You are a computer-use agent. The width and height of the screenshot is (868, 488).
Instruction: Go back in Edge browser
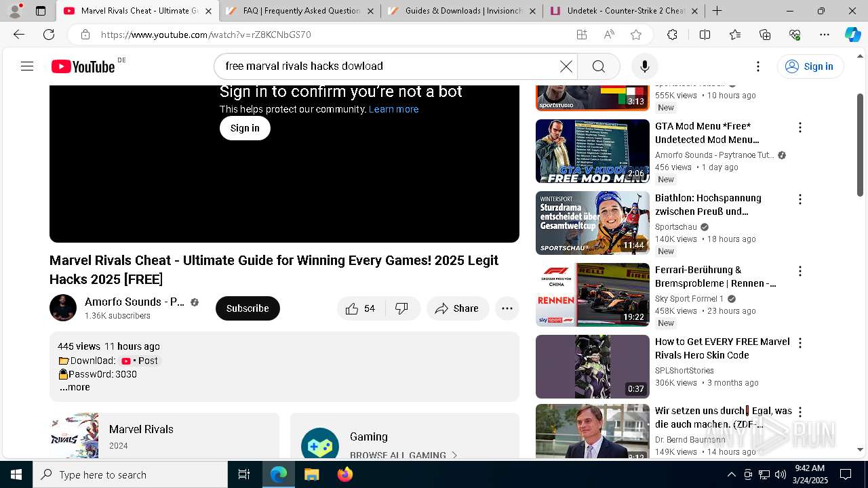pyautogui.click(x=19, y=35)
